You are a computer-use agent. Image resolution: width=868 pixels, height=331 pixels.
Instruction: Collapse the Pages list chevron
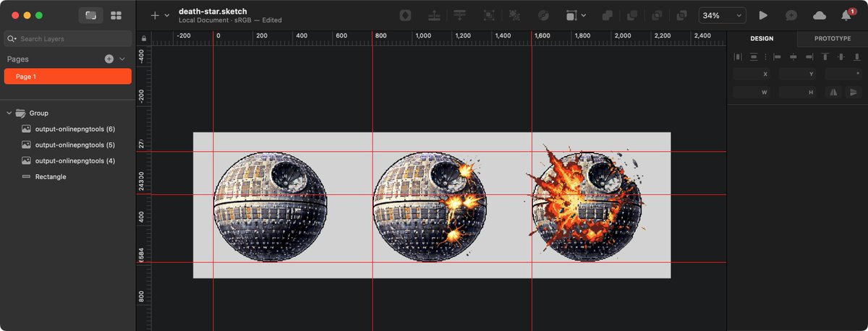tap(122, 59)
